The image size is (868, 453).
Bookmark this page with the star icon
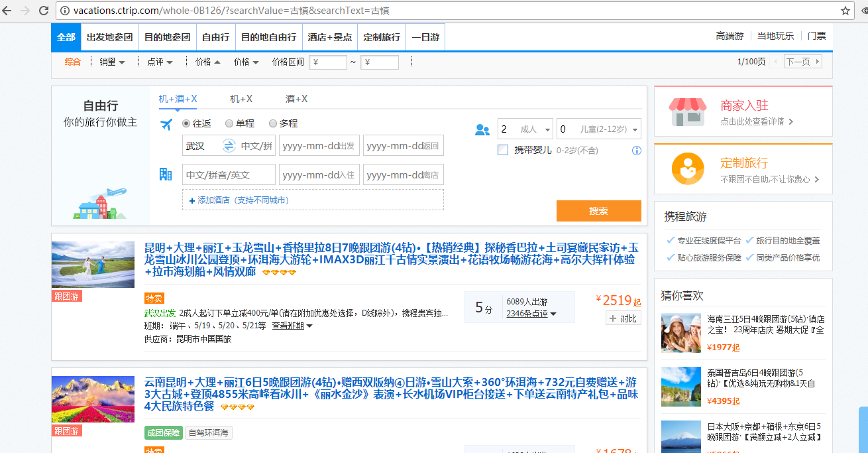pyautogui.click(x=845, y=11)
